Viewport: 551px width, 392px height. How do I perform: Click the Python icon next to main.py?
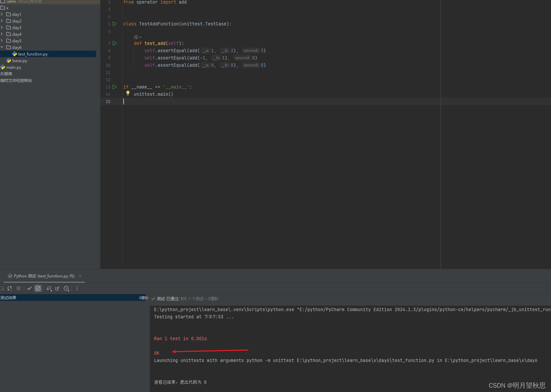[3, 67]
